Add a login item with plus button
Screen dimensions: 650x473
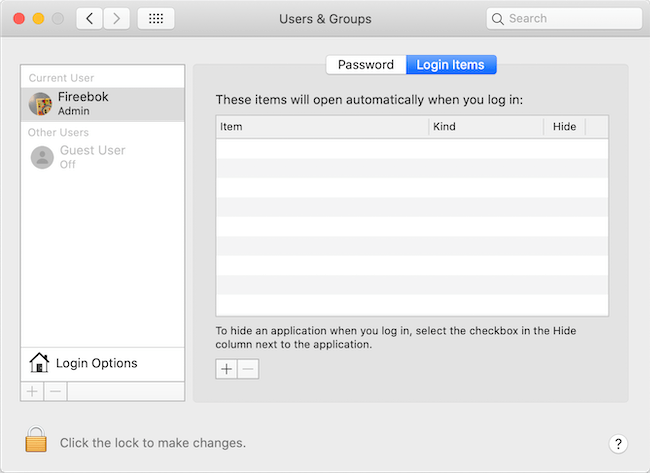[x=226, y=369]
